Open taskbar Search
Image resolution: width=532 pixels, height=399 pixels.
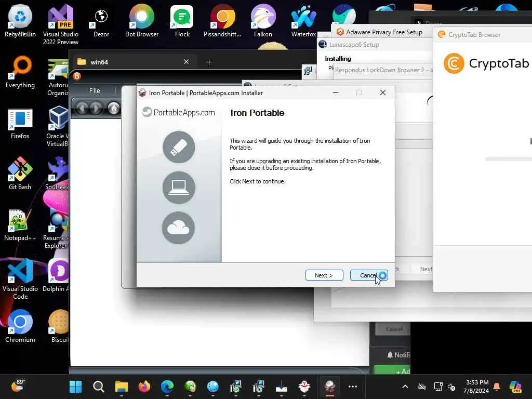98,387
